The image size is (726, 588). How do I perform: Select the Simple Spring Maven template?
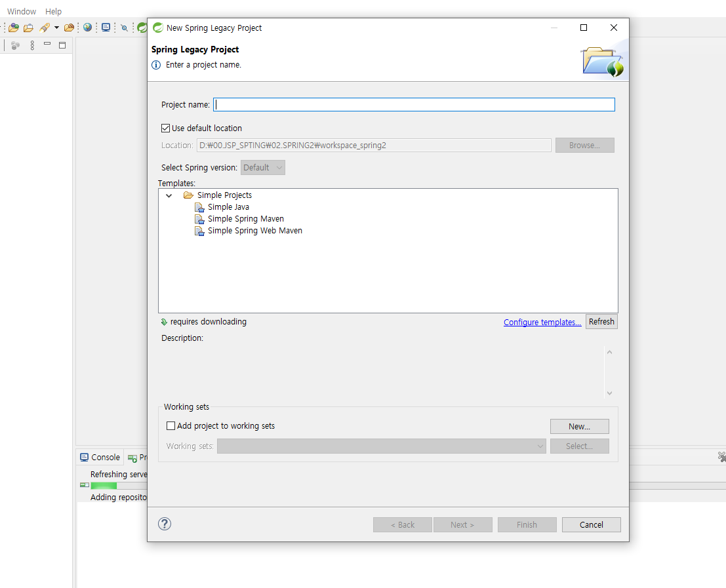245,219
